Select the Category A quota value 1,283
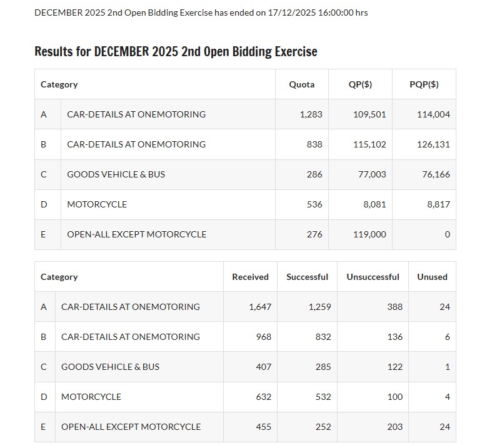497x448 pixels. click(x=311, y=114)
